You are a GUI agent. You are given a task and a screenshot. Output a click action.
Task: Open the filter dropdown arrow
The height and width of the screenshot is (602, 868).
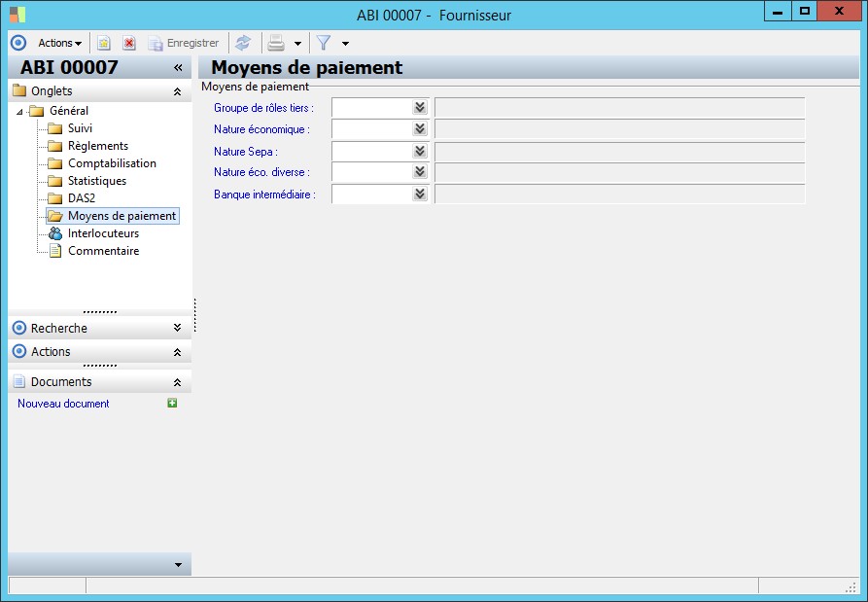345,43
